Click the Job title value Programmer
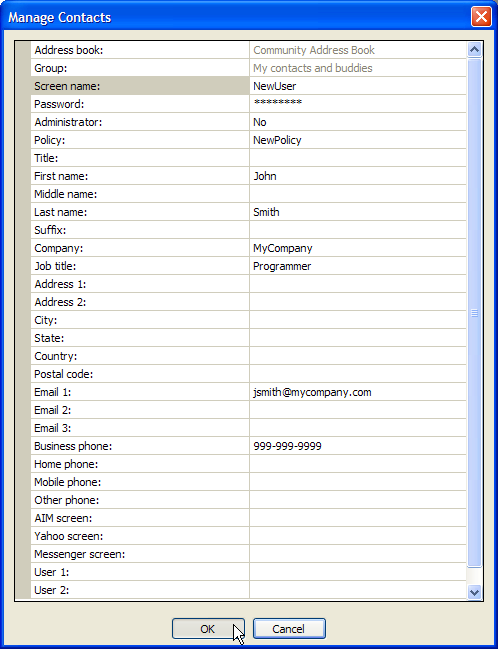This screenshot has width=498, height=649. coord(358,266)
